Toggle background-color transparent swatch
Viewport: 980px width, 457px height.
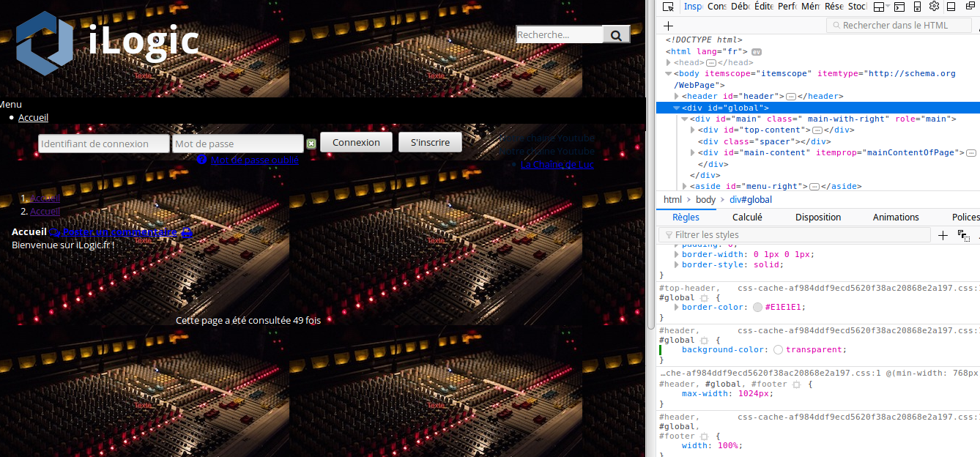[x=778, y=350]
